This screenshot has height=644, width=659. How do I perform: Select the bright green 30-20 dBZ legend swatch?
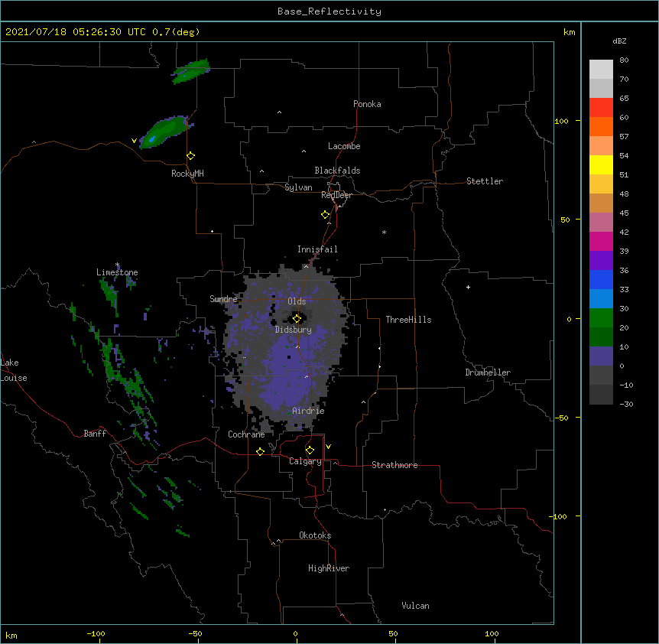point(601,318)
